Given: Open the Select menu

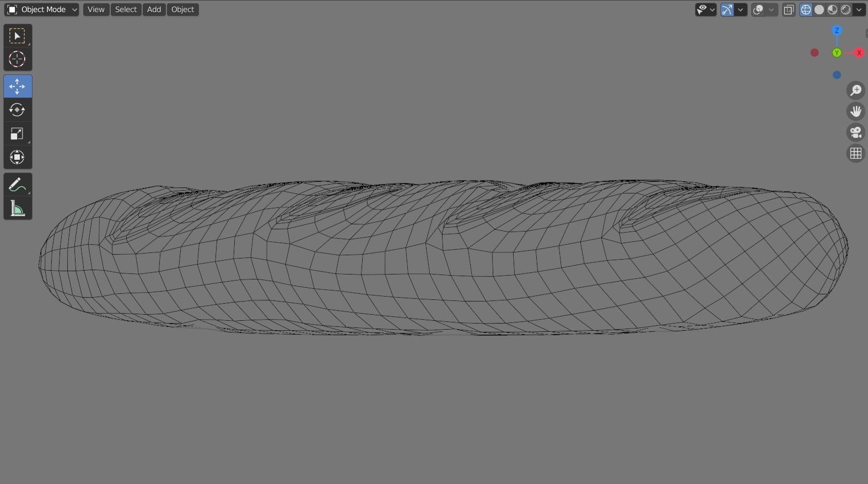Looking at the screenshot, I should tap(126, 9).
